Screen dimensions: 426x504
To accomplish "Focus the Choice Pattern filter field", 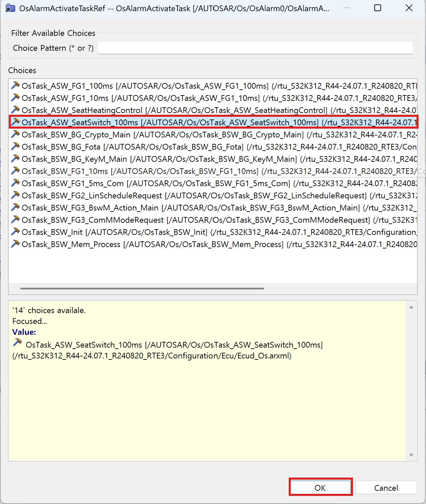I will click(x=255, y=48).
